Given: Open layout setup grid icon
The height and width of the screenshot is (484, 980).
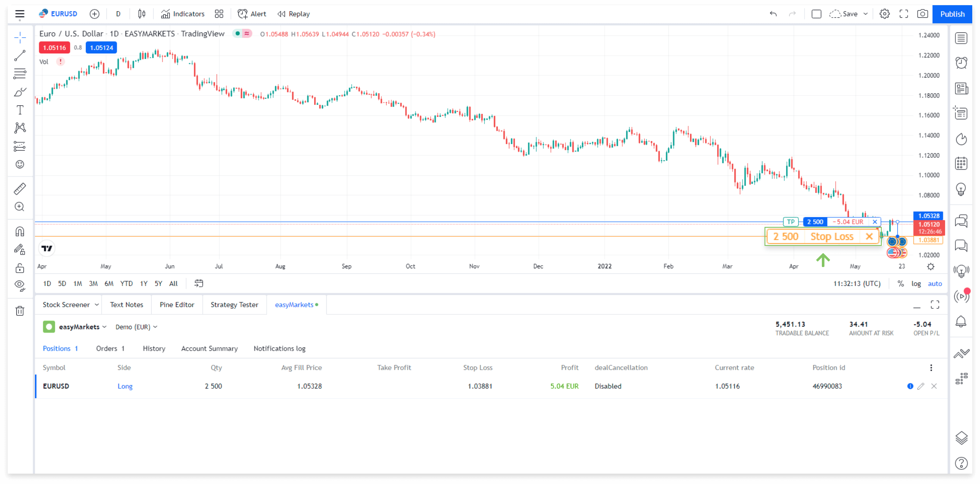Looking at the screenshot, I should pos(219,14).
